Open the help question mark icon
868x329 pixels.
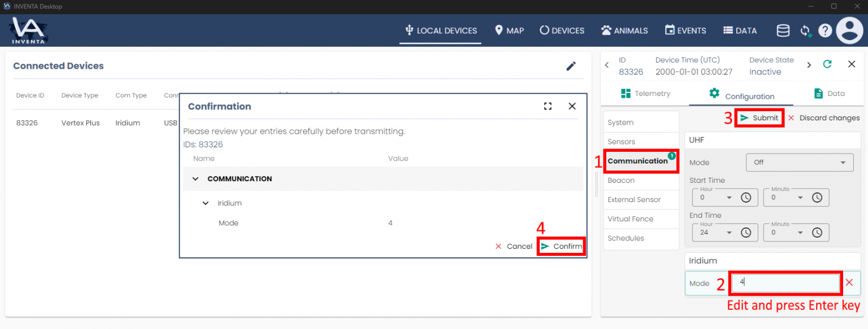pyautogui.click(x=824, y=30)
